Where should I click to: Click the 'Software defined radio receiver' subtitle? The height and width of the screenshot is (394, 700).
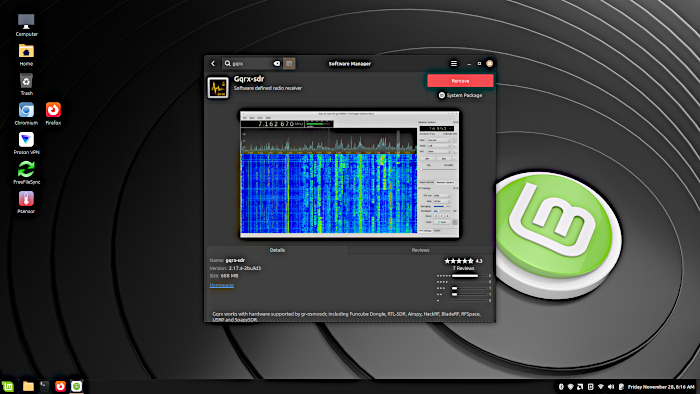pos(267,88)
